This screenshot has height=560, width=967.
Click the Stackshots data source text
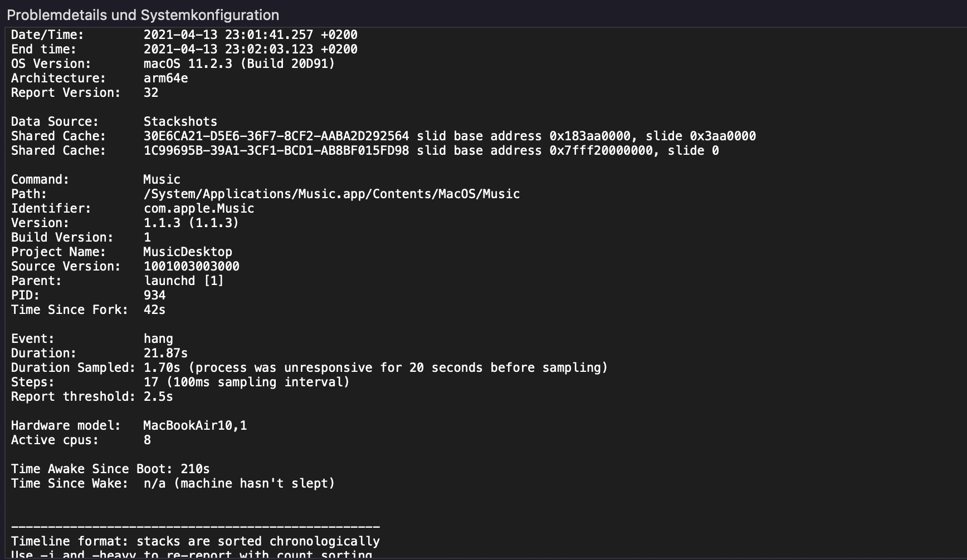[180, 122]
